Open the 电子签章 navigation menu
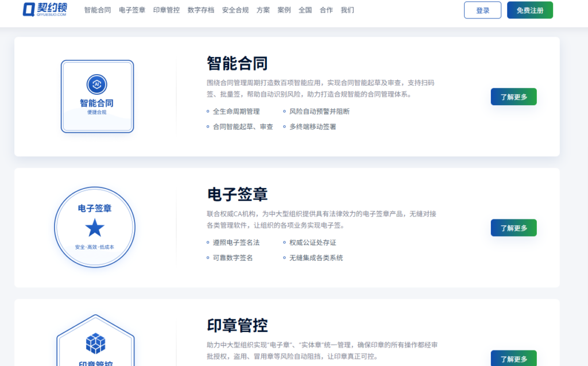 point(132,10)
